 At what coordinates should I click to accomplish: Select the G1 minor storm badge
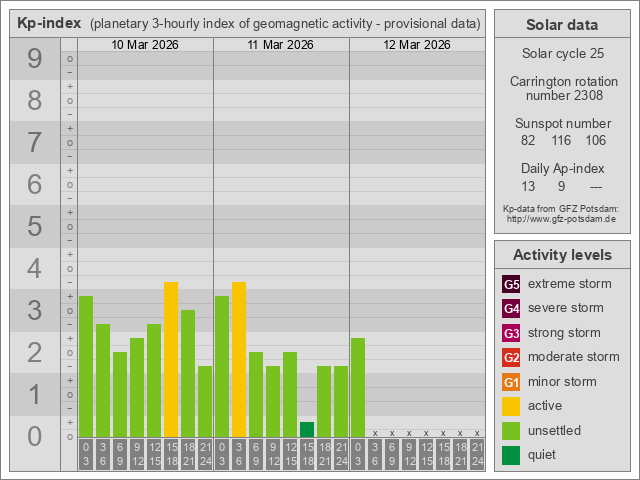coord(511,382)
